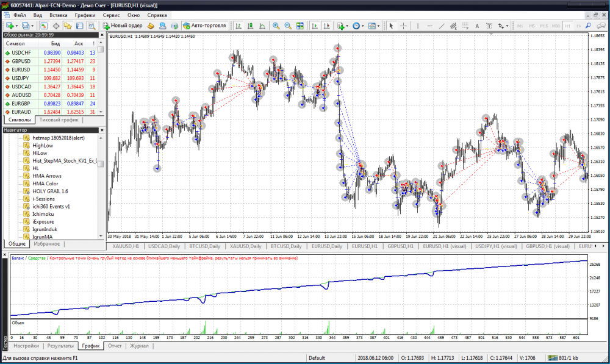
Task: Open the chat bubbles icon
Action: (x=601, y=26)
